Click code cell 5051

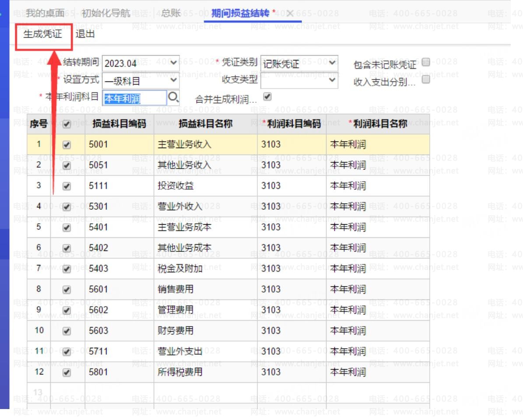coord(119,165)
